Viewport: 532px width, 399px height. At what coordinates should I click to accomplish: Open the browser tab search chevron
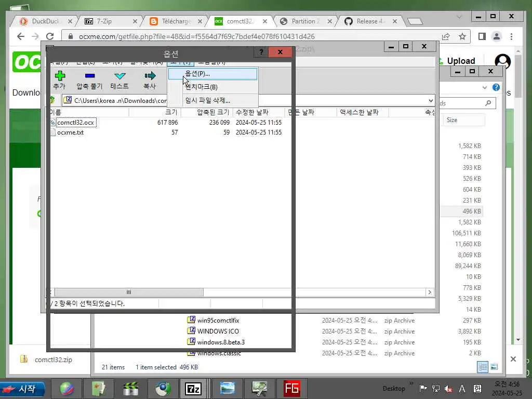pos(459,17)
